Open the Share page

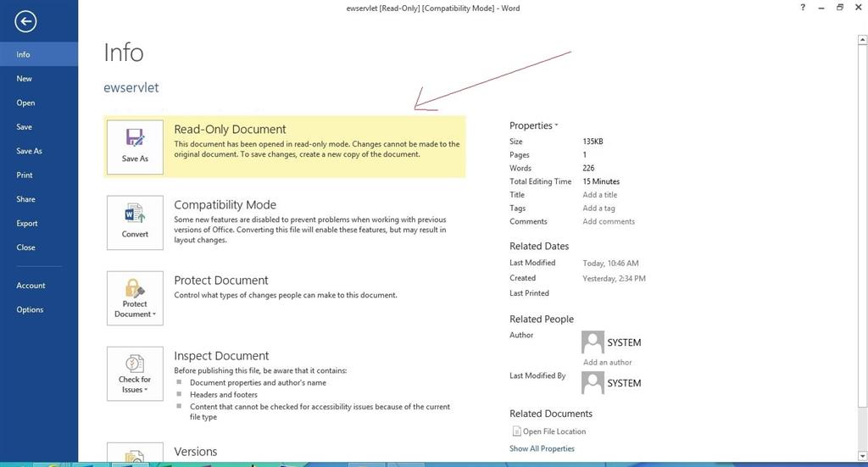39,198
